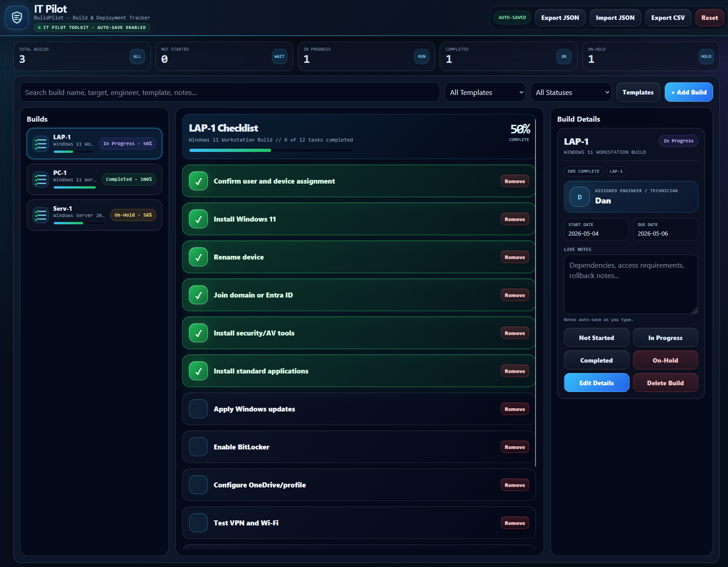Click the LAP-1 build checklist icon
Image resolution: width=728 pixels, height=567 pixels.
tap(41, 144)
